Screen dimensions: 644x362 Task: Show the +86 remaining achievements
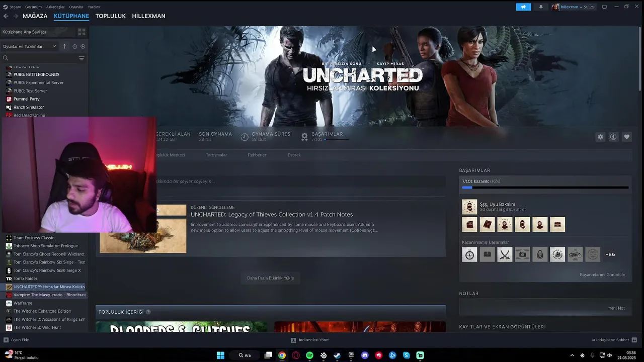tap(610, 254)
